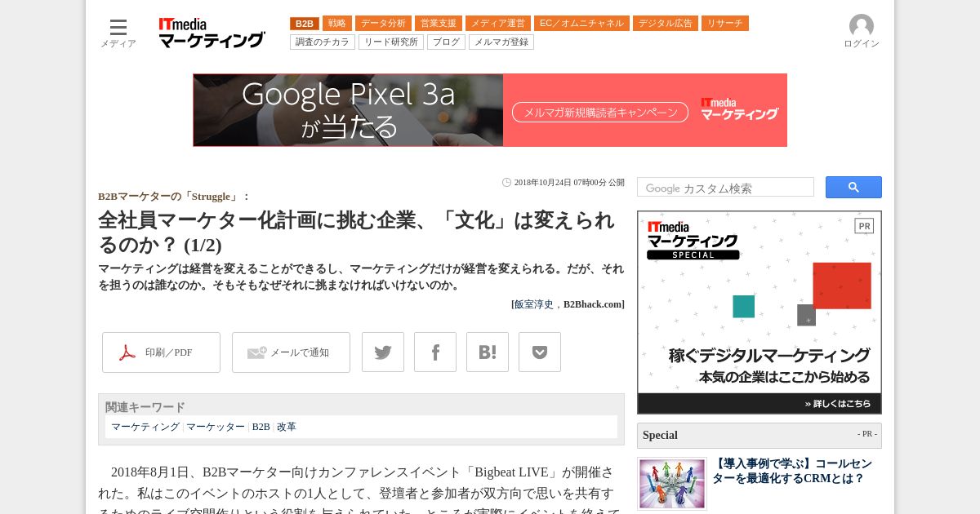Viewport: 980px width, 514px height.
Task: Click the CRM article thumbnail image
Action: pos(672,484)
